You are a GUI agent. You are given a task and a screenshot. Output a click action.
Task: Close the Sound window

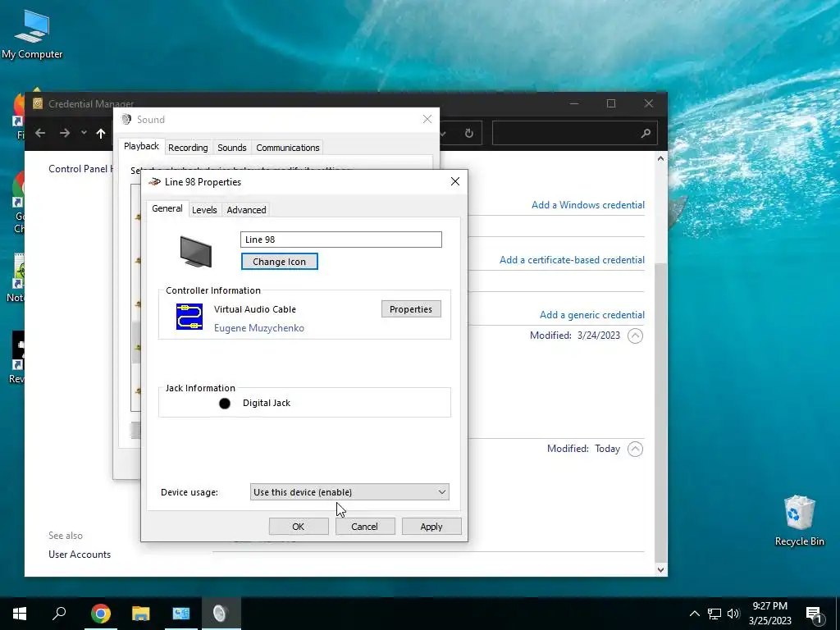[x=427, y=119]
